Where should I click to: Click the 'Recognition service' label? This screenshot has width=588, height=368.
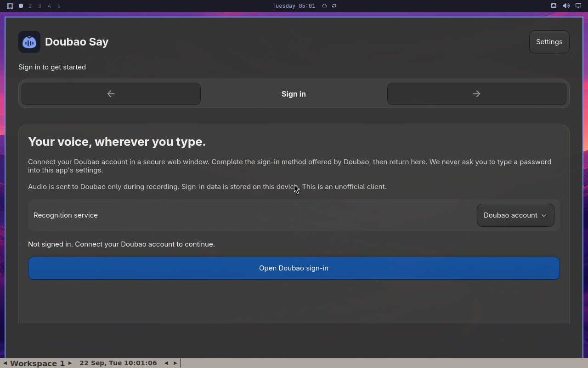click(x=66, y=215)
